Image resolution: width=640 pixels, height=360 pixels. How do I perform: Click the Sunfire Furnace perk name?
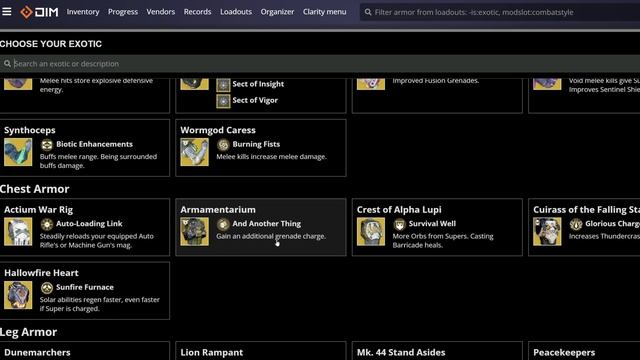point(84,287)
